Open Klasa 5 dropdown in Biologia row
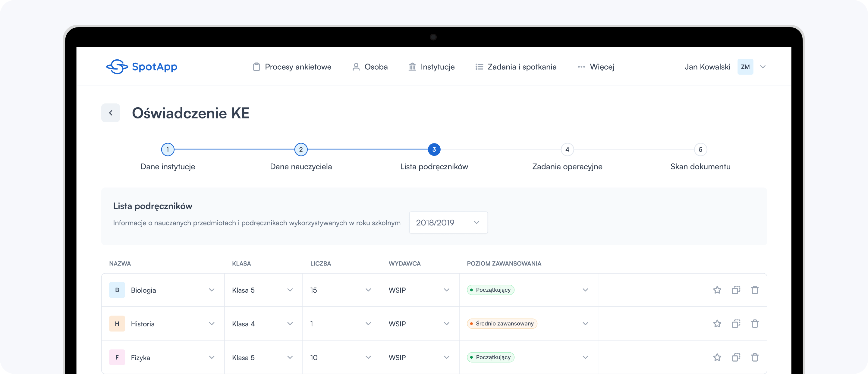Viewport: 868px width, 374px height. [263, 290]
